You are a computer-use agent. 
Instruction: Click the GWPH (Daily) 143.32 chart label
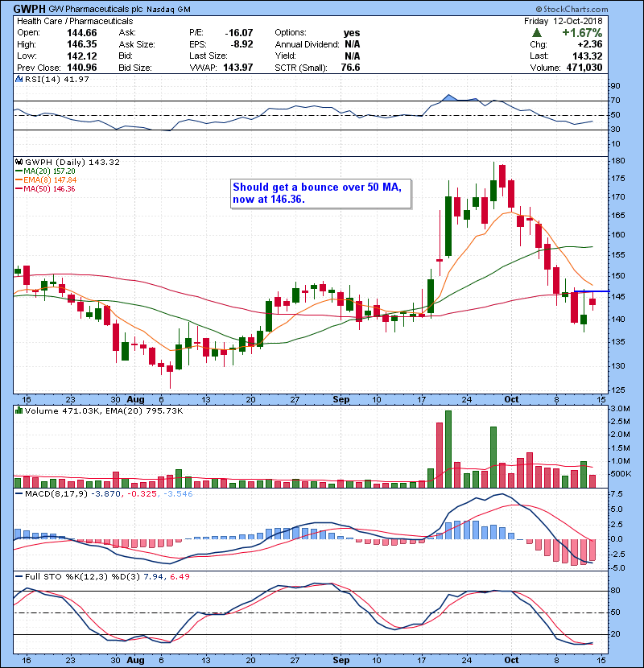72,163
